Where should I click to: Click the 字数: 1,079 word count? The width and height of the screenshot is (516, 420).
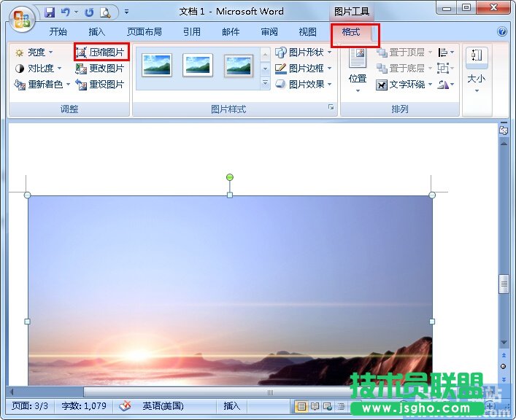click(84, 406)
